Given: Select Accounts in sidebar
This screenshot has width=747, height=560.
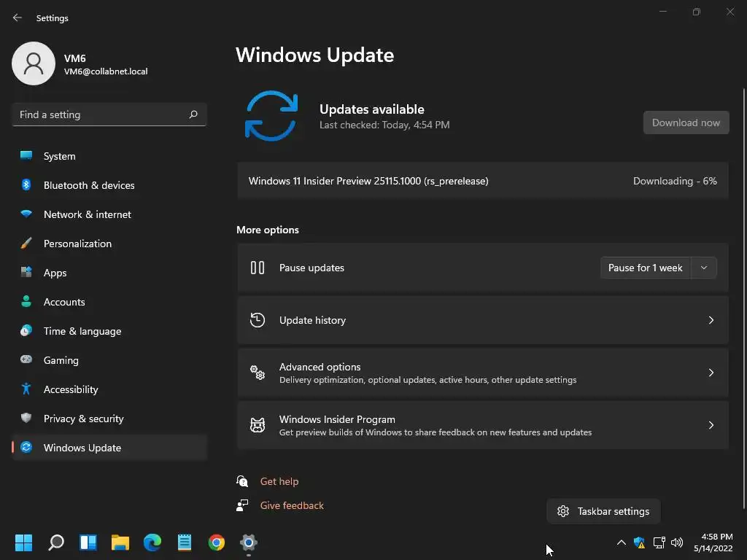Looking at the screenshot, I should pyautogui.click(x=109, y=302).
